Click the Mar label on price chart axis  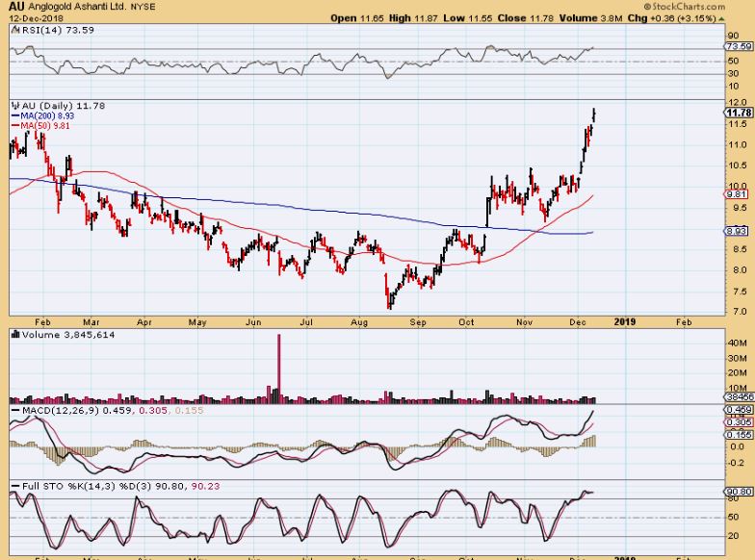pyautogui.click(x=91, y=321)
